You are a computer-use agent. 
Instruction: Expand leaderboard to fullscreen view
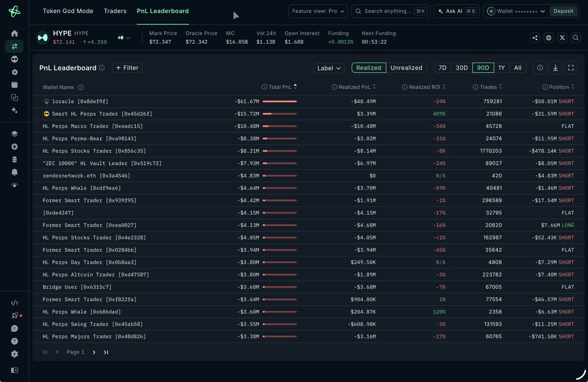click(x=570, y=68)
